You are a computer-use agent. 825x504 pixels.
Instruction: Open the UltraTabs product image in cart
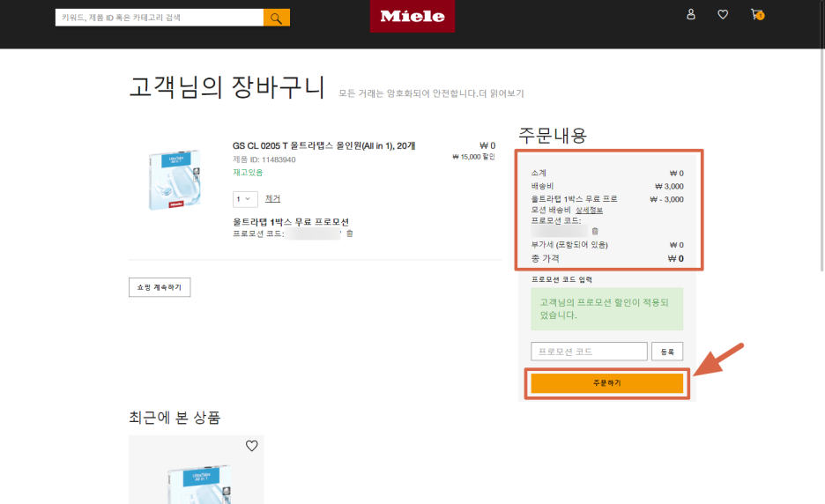pos(175,180)
